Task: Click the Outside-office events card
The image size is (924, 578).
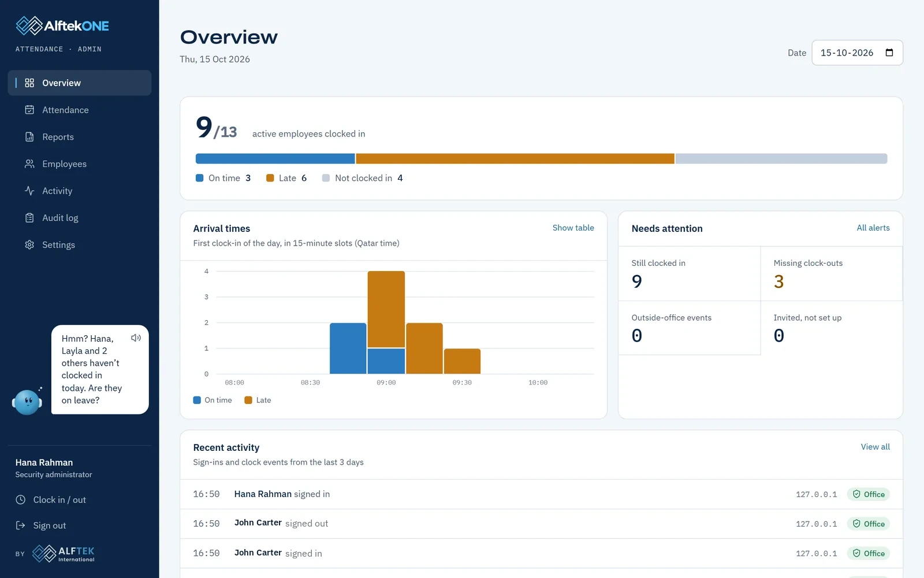Action: coord(689,328)
